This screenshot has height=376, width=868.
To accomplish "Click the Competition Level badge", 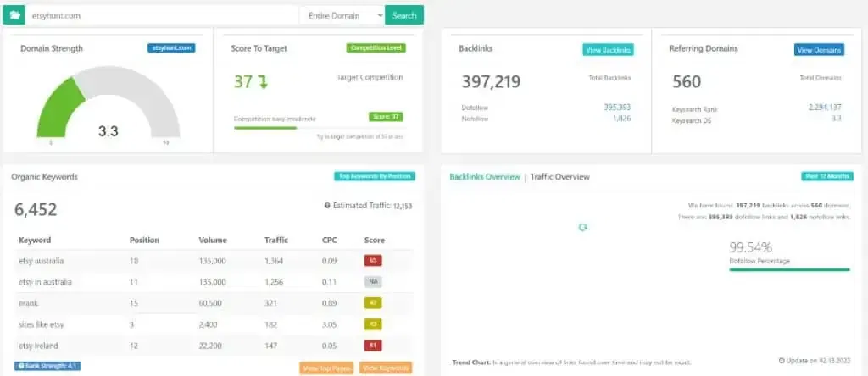I will point(376,48).
